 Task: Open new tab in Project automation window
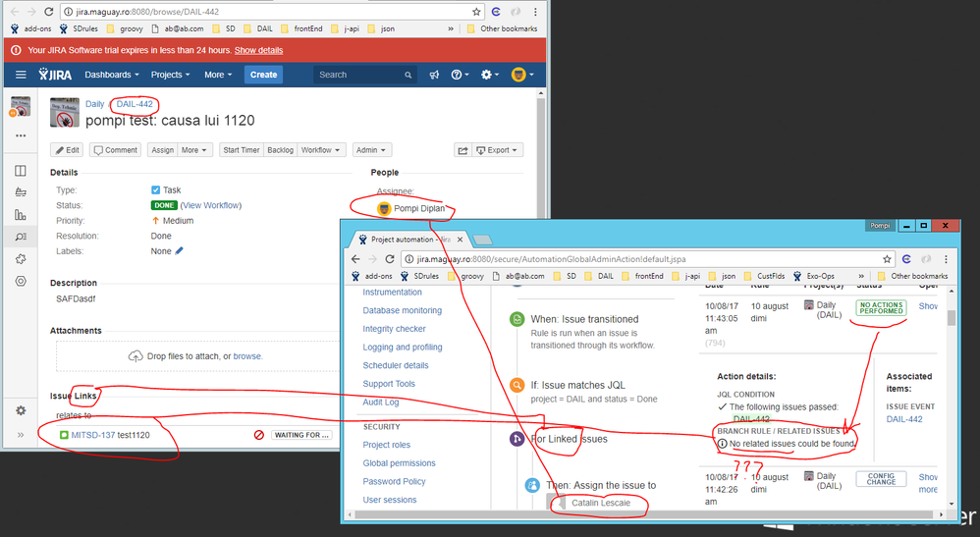click(482, 241)
